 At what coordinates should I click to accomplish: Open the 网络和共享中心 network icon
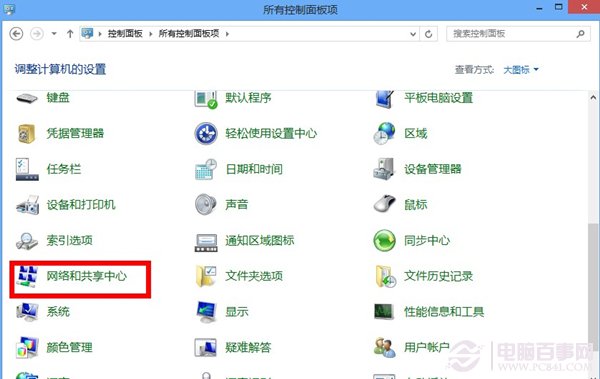(27, 276)
